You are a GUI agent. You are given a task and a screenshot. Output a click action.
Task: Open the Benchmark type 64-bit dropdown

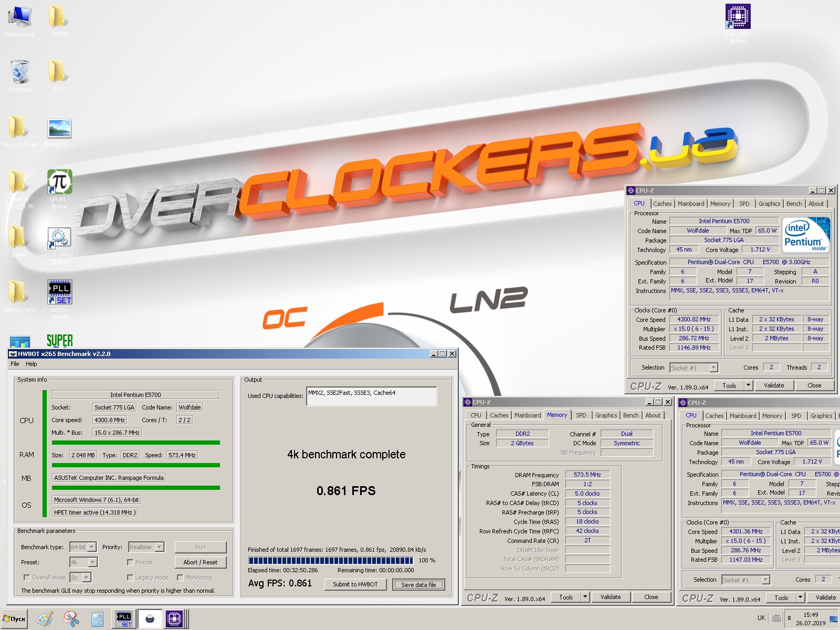tap(92, 547)
